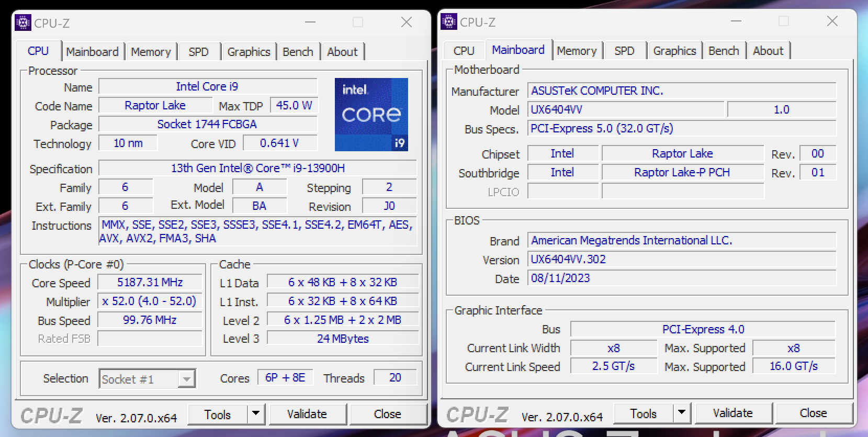868x437 pixels.
Task: Switch to CPU tab in right window
Action: [x=464, y=51]
